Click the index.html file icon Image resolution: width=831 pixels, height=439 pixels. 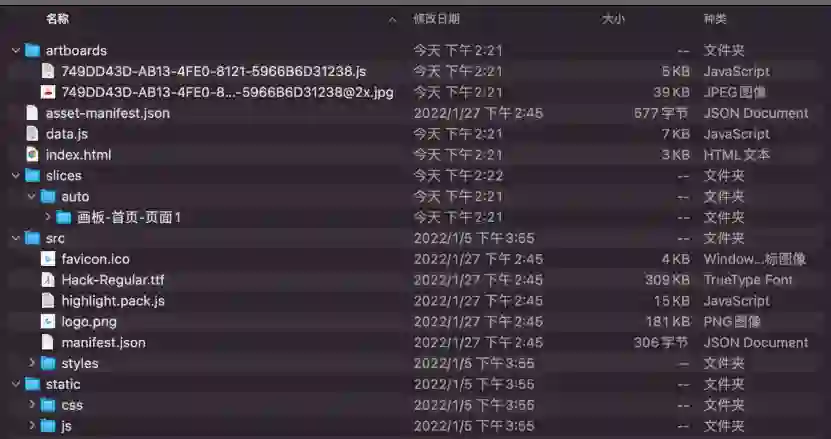[x=32, y=155]
